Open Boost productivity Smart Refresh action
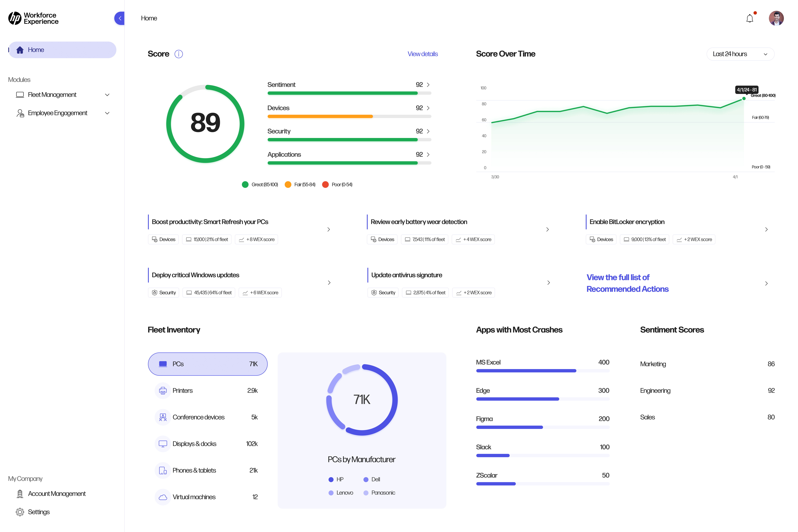 (x=210, y=222)
